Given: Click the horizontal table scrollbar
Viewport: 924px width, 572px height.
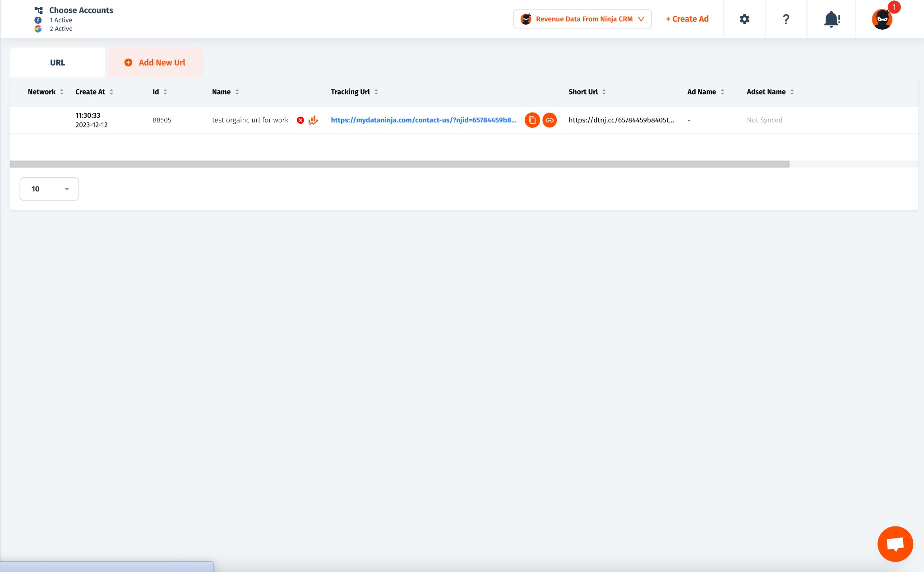Looking at the screenshot, I should (399, 164).
